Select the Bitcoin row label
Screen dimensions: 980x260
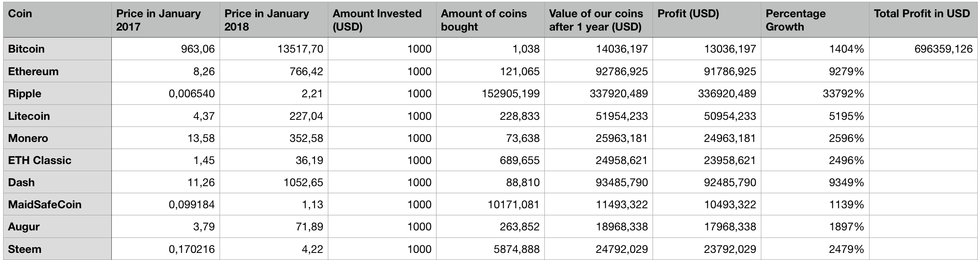(x=27, y=49)
